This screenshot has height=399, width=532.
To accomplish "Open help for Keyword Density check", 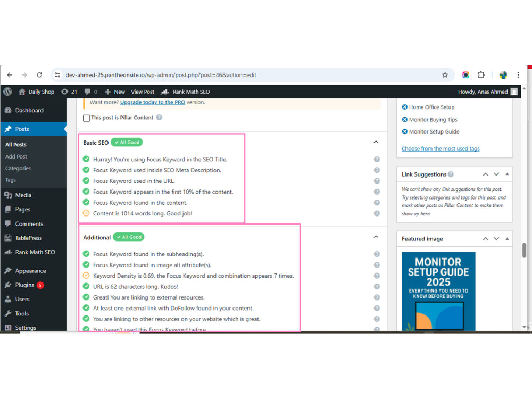I will coord(377,276).
